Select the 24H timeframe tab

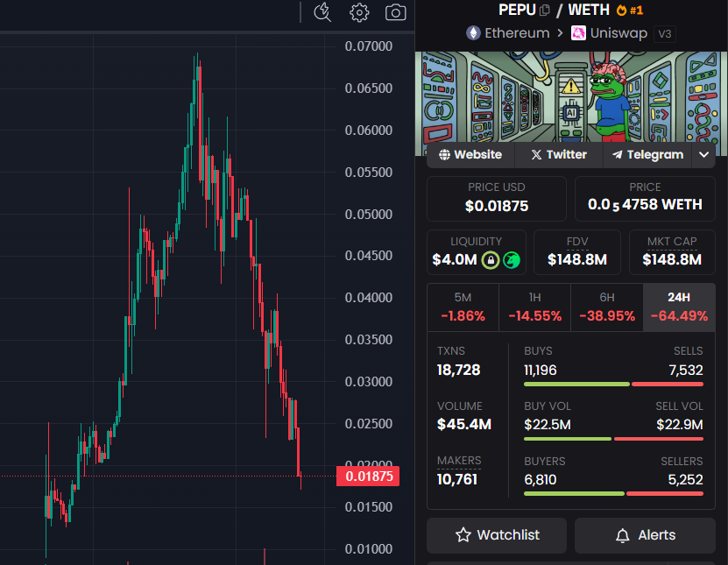click(x=679, y=307)
